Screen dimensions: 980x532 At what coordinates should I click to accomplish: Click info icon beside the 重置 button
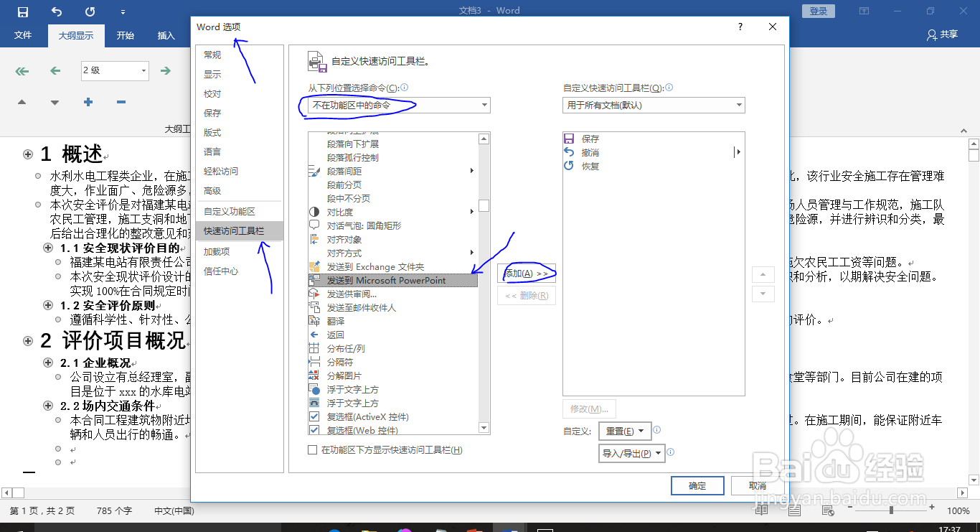click(656, 430)
